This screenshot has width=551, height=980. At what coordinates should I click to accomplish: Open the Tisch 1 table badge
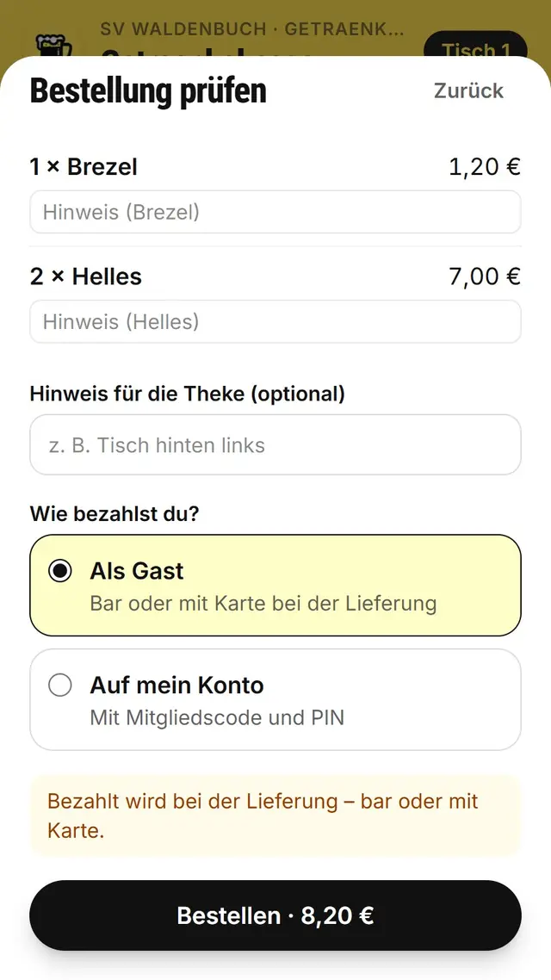475,45
